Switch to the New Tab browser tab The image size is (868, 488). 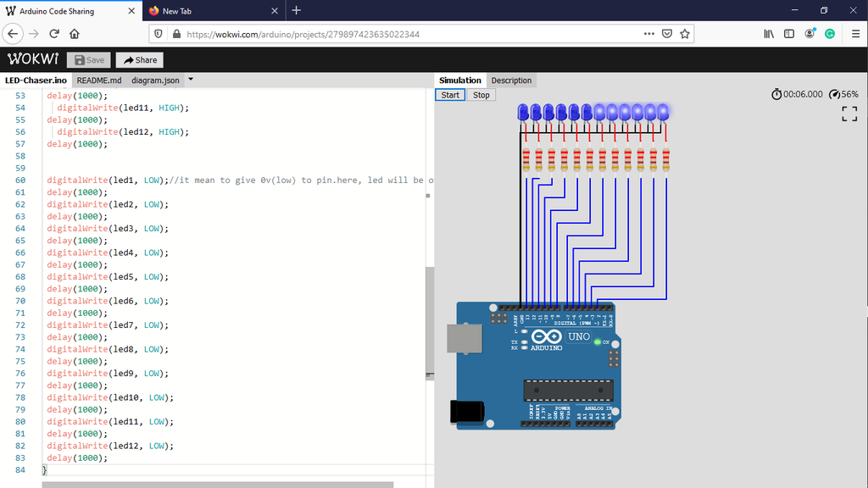(214, 10)
